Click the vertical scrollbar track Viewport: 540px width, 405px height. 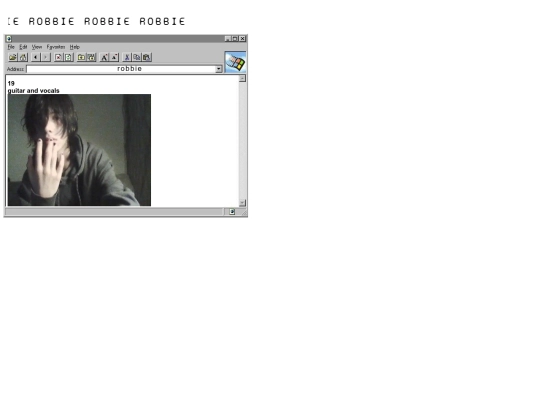coord(242,141)
